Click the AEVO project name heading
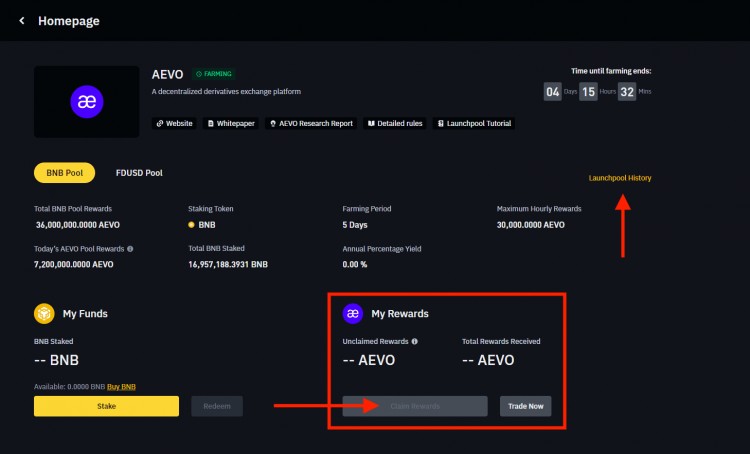This screenshot has width=750, height=454. pos(167,75)
